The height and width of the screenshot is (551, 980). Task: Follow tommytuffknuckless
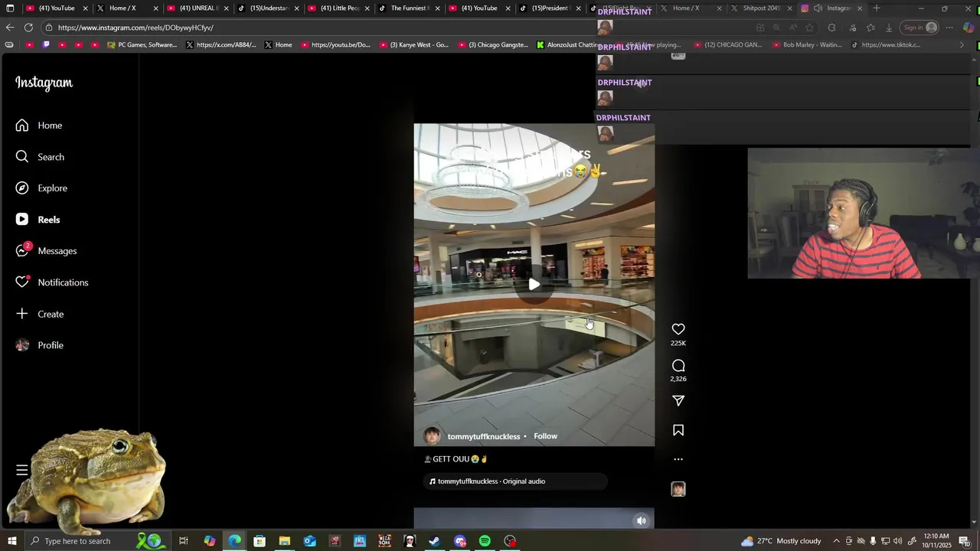(545, 436)
